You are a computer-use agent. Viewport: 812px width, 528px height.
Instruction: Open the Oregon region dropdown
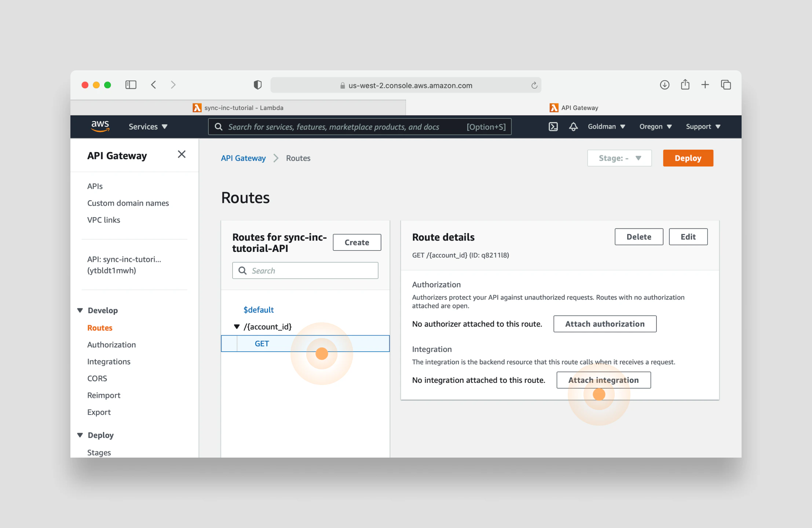click(655, 126)
